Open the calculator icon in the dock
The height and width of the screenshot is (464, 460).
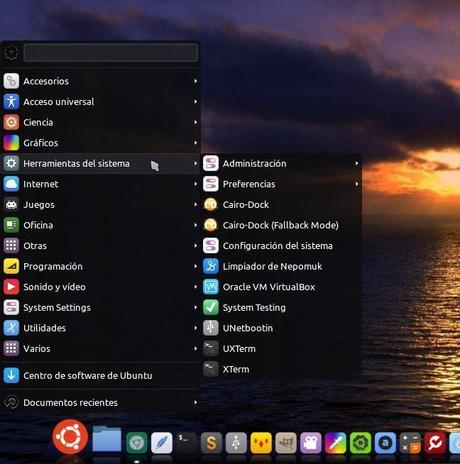[x=410, y=443]
